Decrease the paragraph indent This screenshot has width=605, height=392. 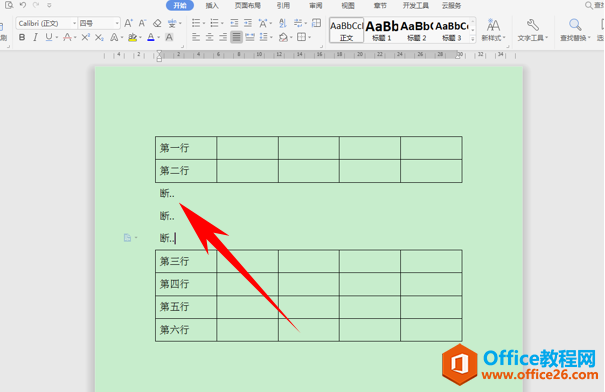pos(234,23)
